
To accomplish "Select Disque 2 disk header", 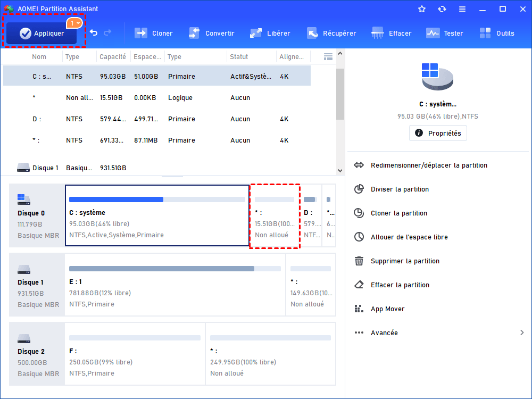I will coord(37,354).
